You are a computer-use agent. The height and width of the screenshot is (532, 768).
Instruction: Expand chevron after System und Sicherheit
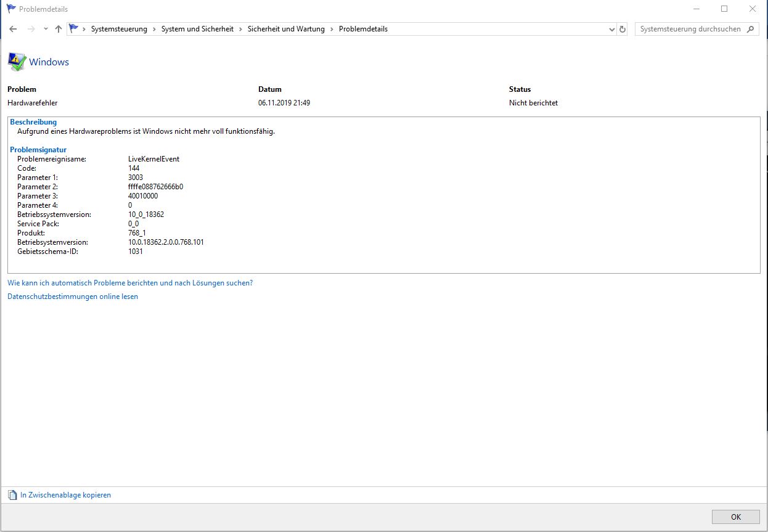click(240, 29)
